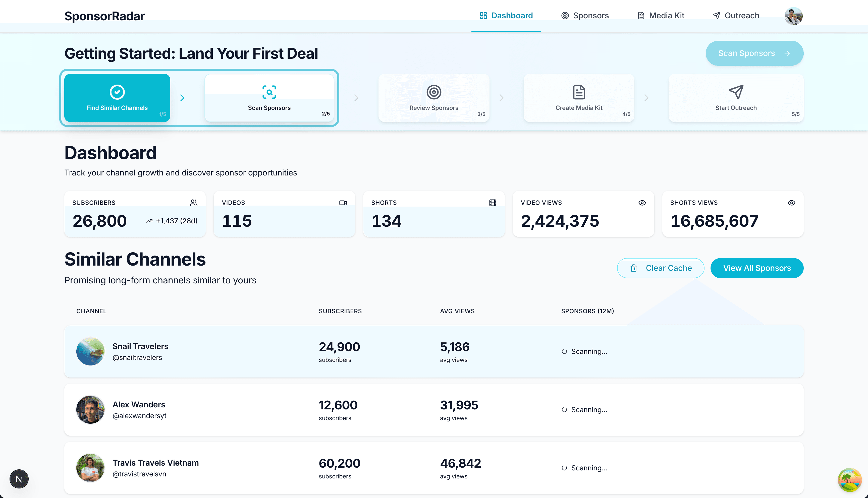Toggle the eye icon on Video Views card
868x498 pixels.
coord(642,203)
